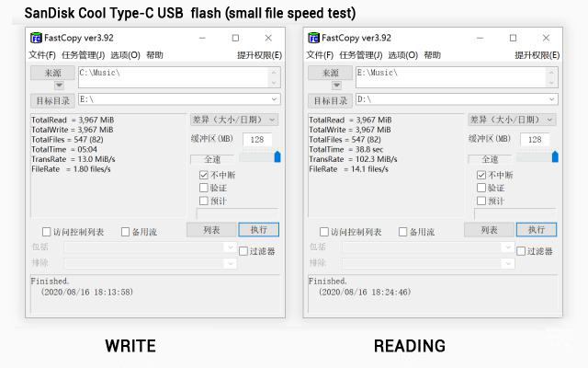
Task: Open 文件(F) menu in left window
Action: point(42,55)
